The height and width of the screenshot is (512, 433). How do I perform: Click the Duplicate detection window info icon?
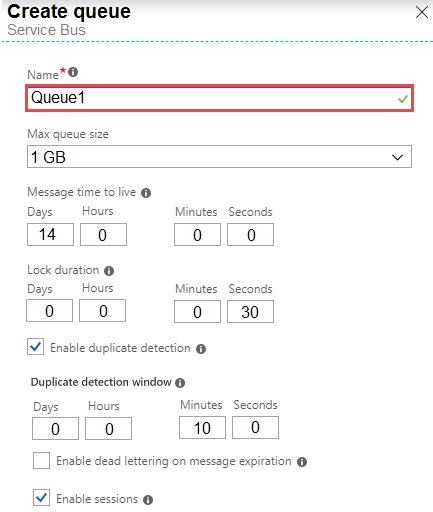[x=180, y=383]
